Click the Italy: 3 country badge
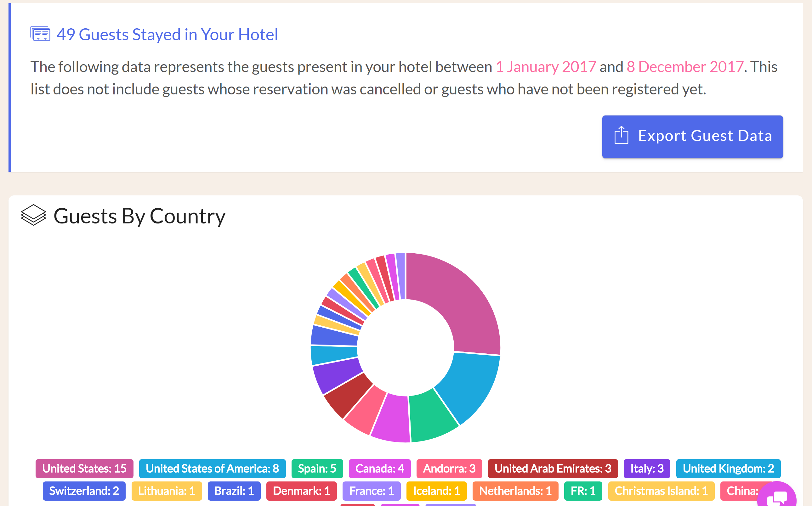The width and height of the screenshot is (812, 506). click(x=645, y=469)
